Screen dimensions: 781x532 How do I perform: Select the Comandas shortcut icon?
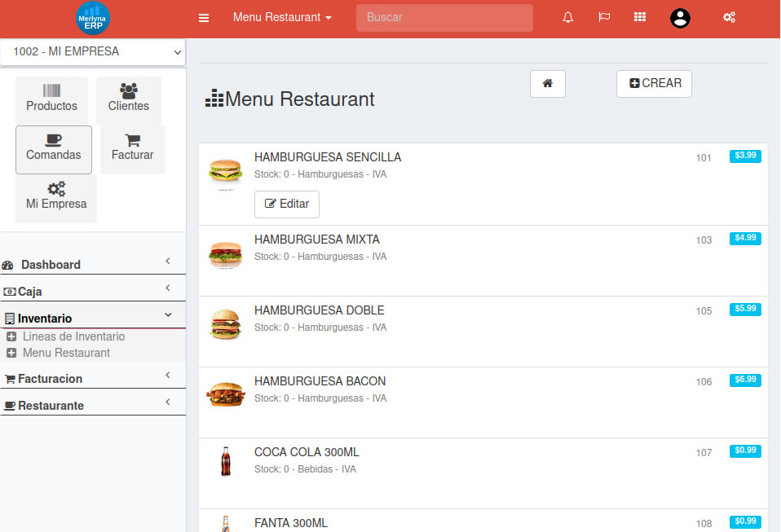coord(53,148)
